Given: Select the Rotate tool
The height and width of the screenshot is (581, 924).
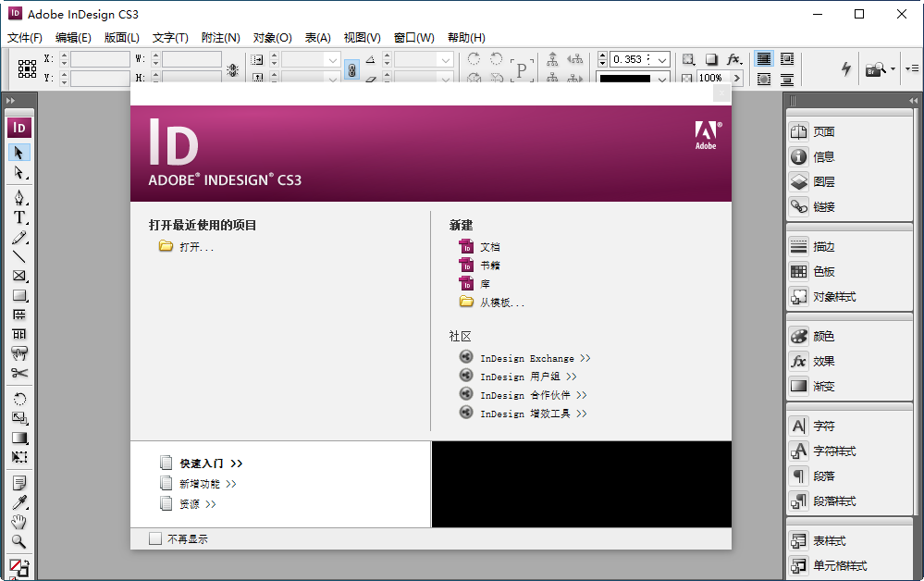Looking at the screenshot, I should (x=18, y=399).
